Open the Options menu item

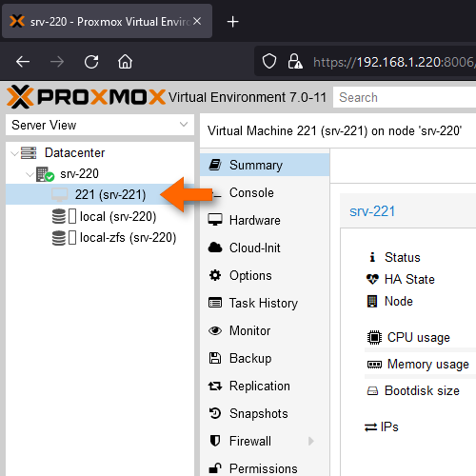[x=265, y=275]
